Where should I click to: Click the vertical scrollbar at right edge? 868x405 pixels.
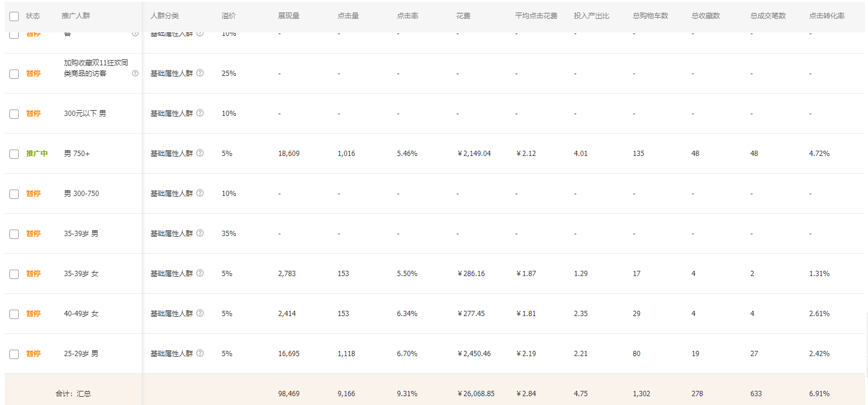click(x=866, y=344)
